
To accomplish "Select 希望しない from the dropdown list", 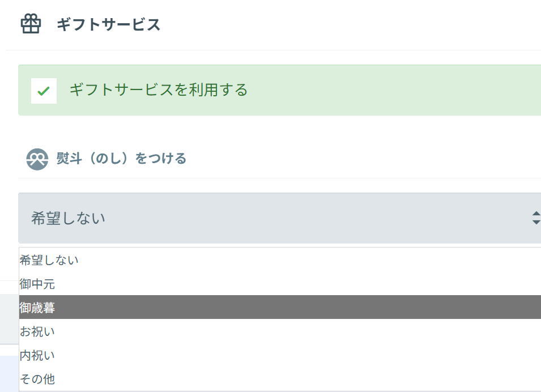I will click(x=49, y=260).
